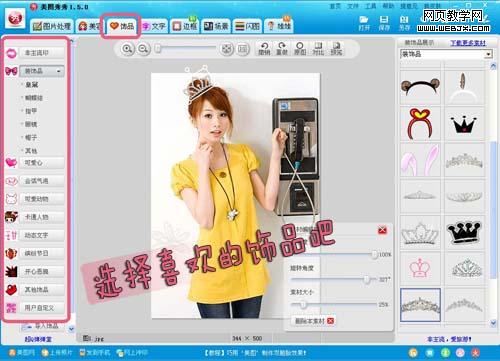Screen dimensions: 500x361
Task: Open the 动态文字 category
Action: [x=42, y=235]
